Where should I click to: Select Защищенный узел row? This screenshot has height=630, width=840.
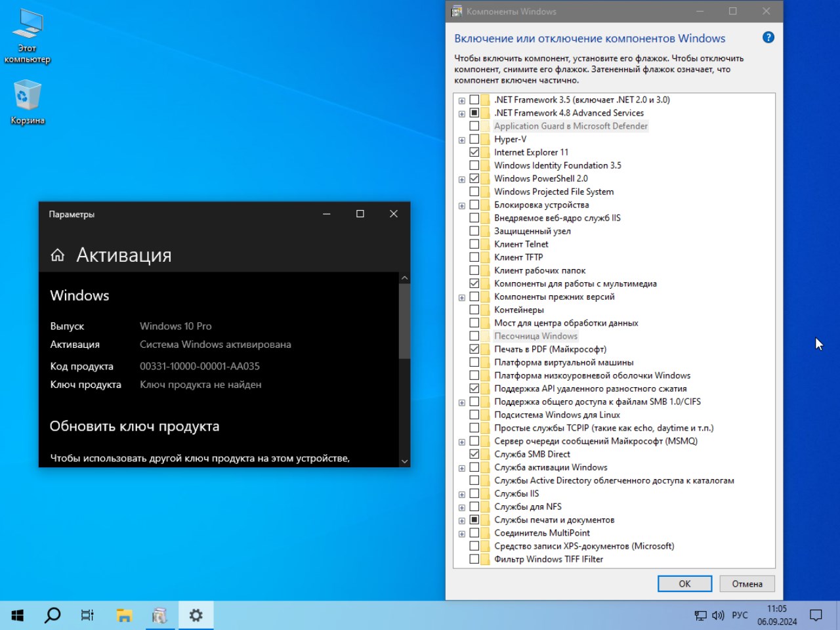tap(532, 231)
